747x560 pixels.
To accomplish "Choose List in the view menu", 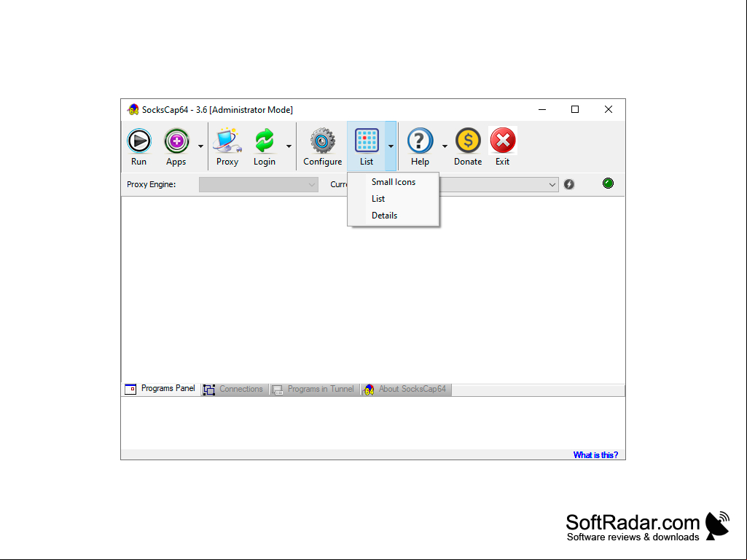I will coord(393,199).
